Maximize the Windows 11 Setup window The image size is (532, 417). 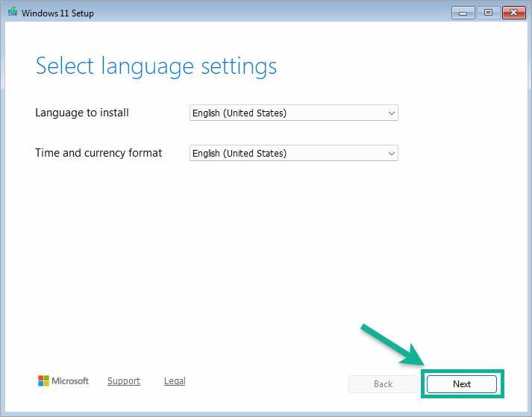pos(488,13)
